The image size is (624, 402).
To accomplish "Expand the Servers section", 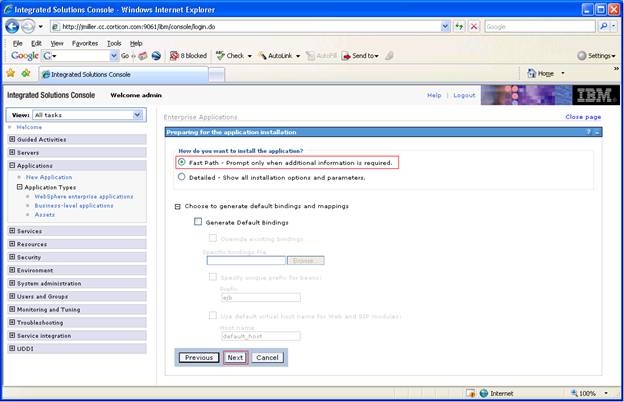I will [12, 152].
